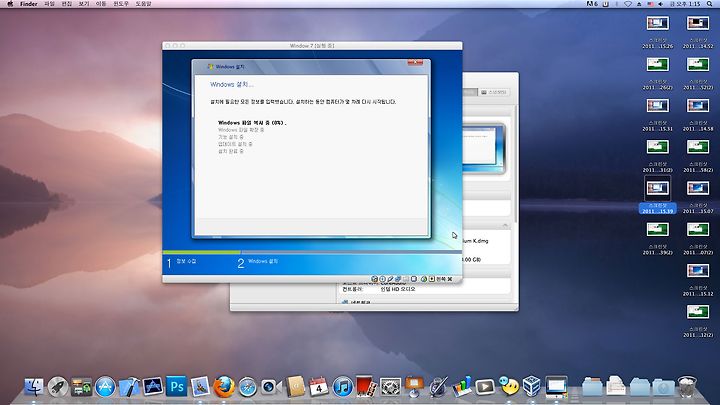This screenshot has width=720, height=405.
Task: Launch Keynote podium icon in Dock
Action: [x=414, y=387]
